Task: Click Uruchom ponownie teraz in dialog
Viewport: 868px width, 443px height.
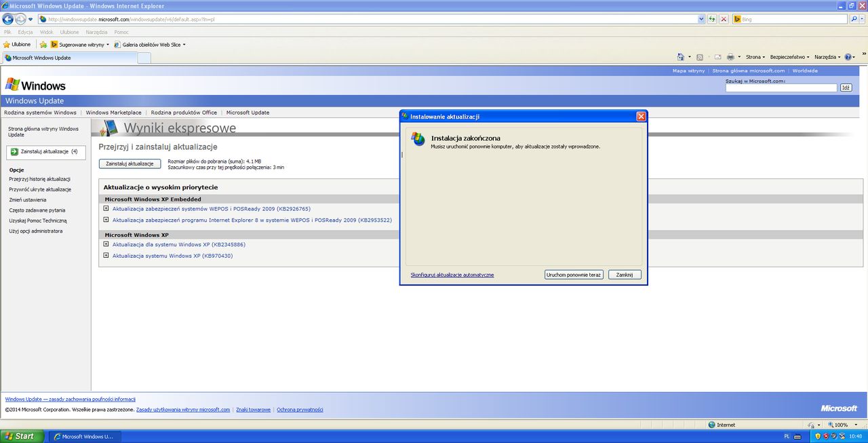Action: click(574, 275)
